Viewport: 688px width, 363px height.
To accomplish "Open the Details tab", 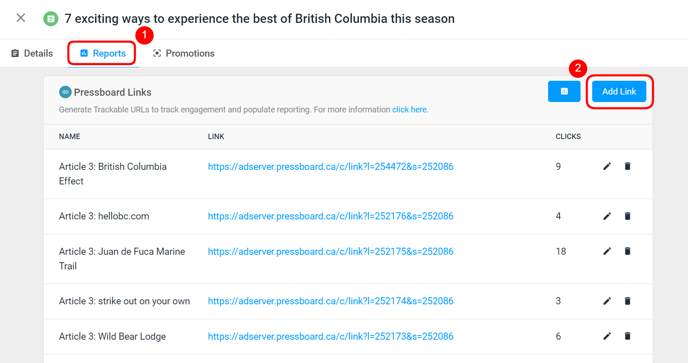I will [x=32, y=54].
